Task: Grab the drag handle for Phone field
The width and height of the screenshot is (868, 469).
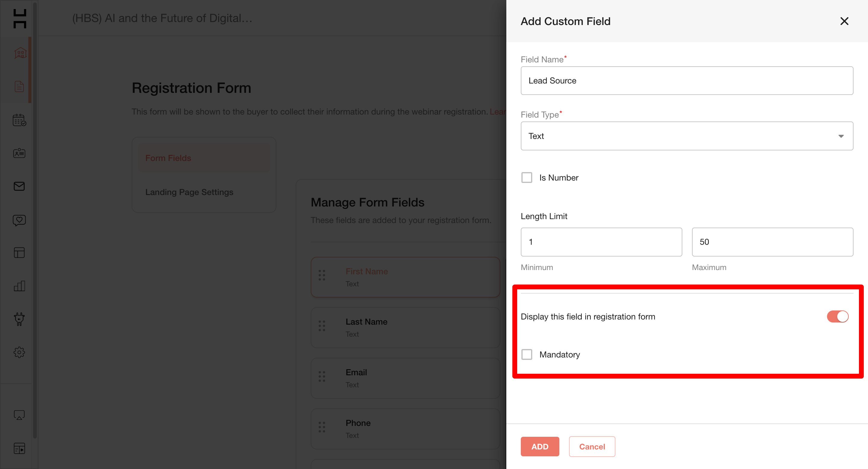Action: point(322,427)
